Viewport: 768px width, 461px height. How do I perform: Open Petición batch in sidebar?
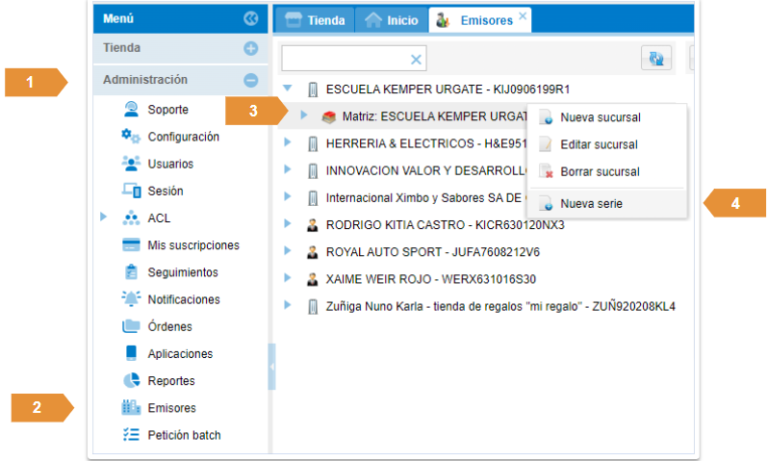coord(184,435)
